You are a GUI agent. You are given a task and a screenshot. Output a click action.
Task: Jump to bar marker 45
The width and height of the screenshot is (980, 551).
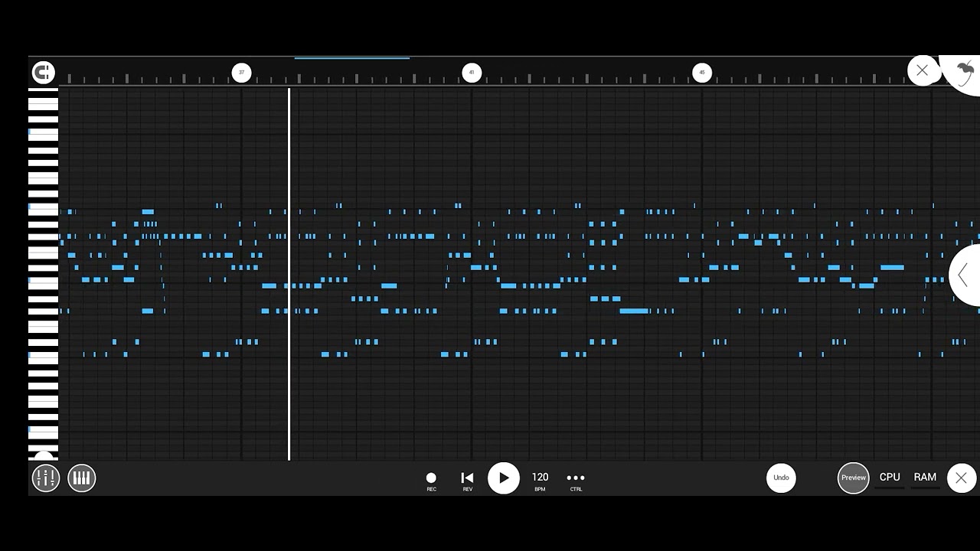click(x=702, y=73)
